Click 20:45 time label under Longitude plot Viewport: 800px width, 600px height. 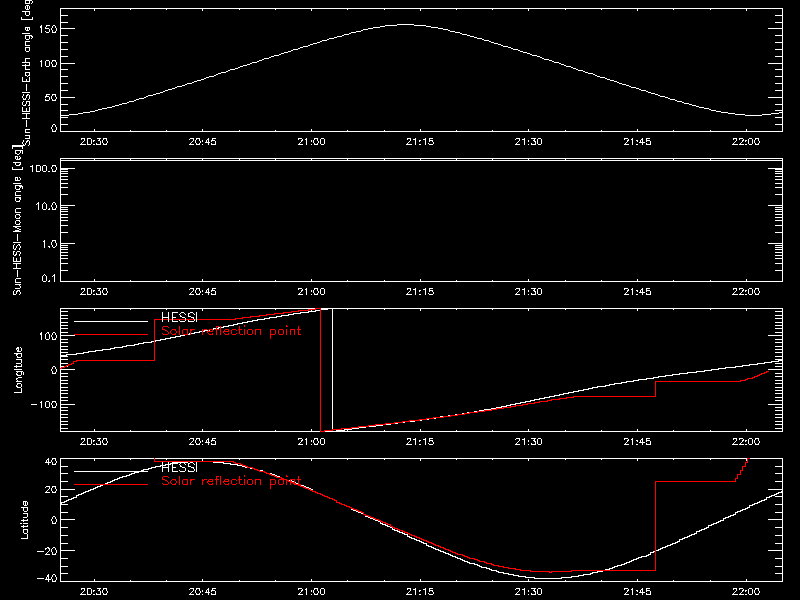point(203,441)
